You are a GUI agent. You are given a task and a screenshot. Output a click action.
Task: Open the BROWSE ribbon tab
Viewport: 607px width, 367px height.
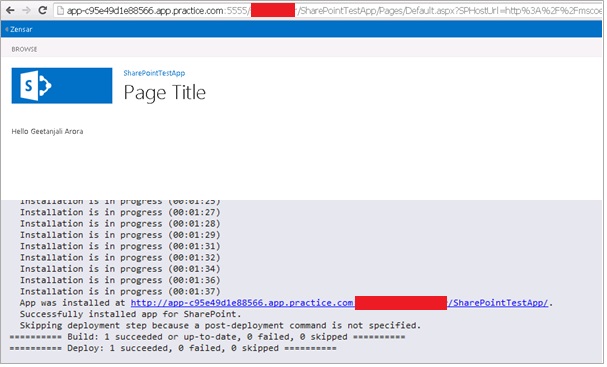click(24, 50)
